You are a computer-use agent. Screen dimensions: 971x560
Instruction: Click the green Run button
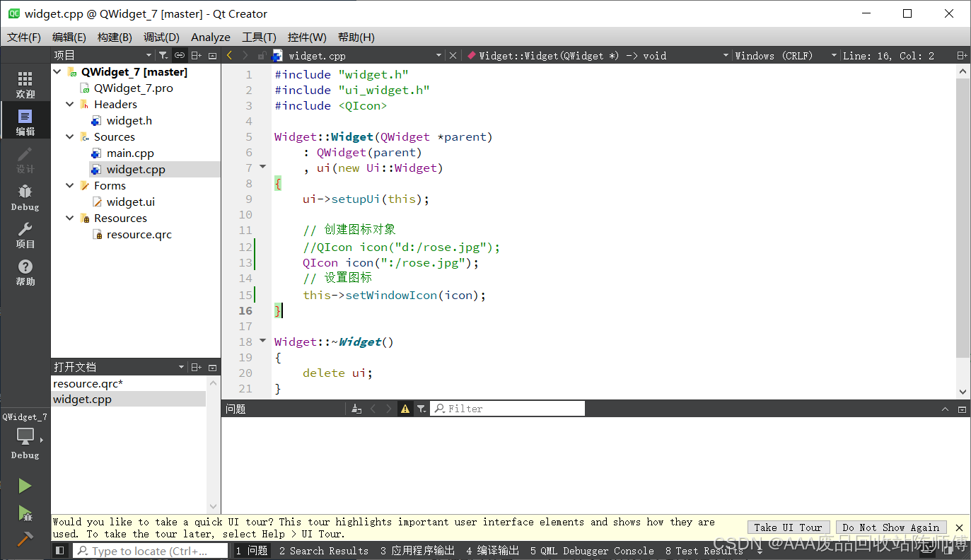[x=25, y=486]
